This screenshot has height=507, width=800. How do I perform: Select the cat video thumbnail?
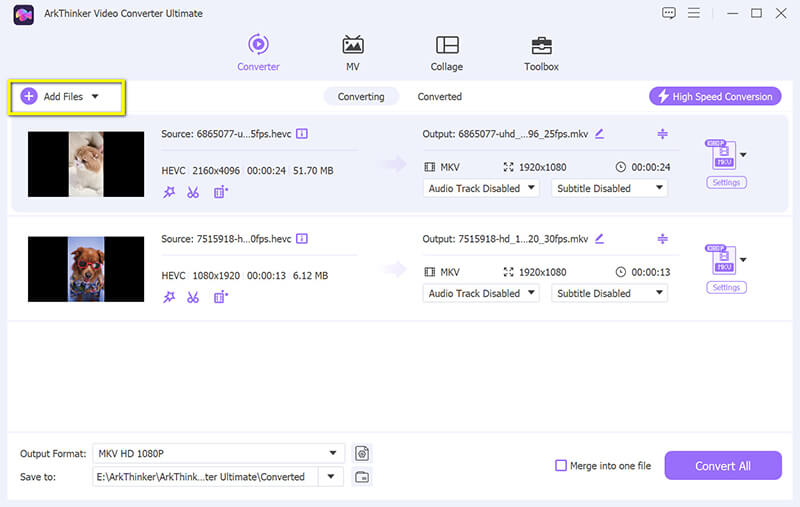[x=86, y=164]
